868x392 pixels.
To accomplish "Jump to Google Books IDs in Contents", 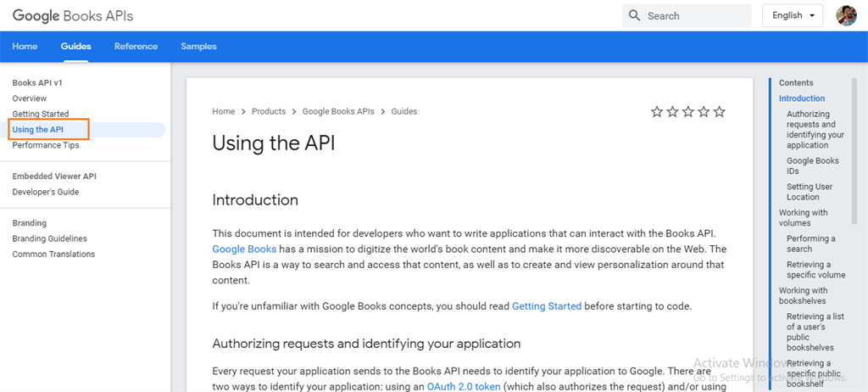I will click(813, 165).
